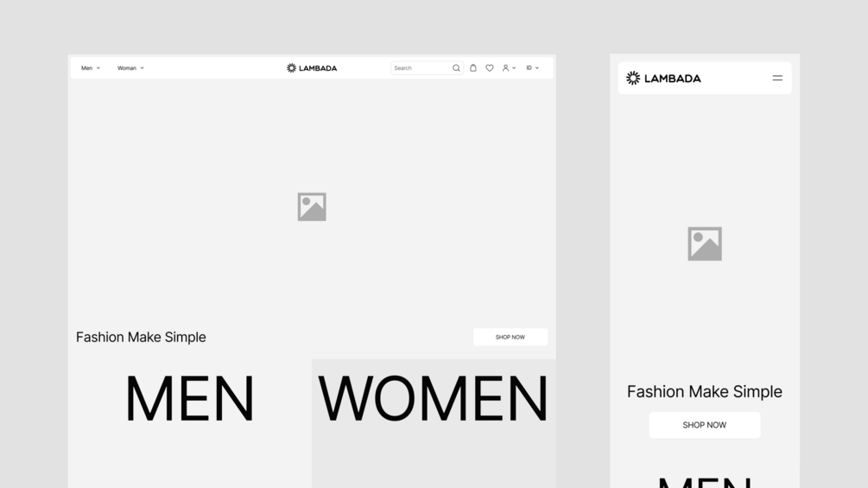This screenshot has height=488, width=868.
Task: Open the Woman dropdown in desktop navbar
Action: point(130,68)
